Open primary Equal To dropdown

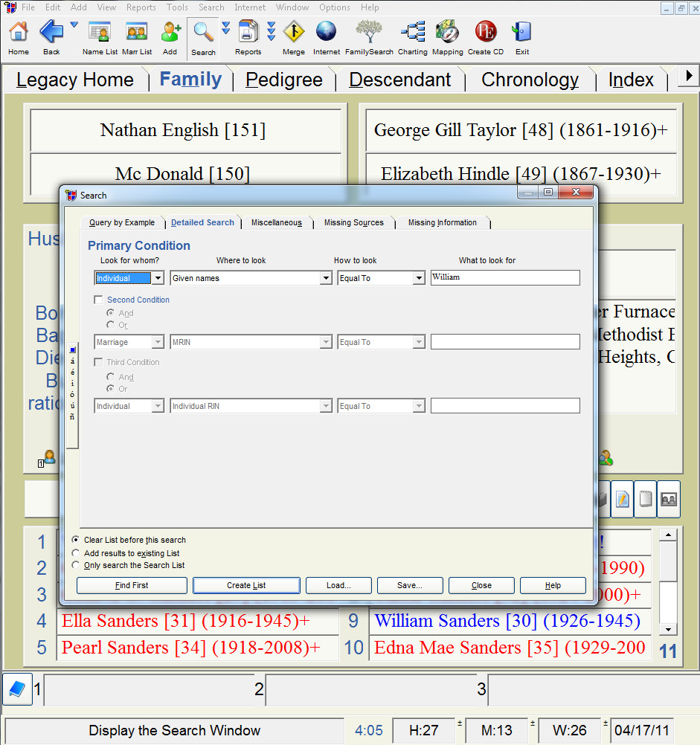[x=419, y=278]
